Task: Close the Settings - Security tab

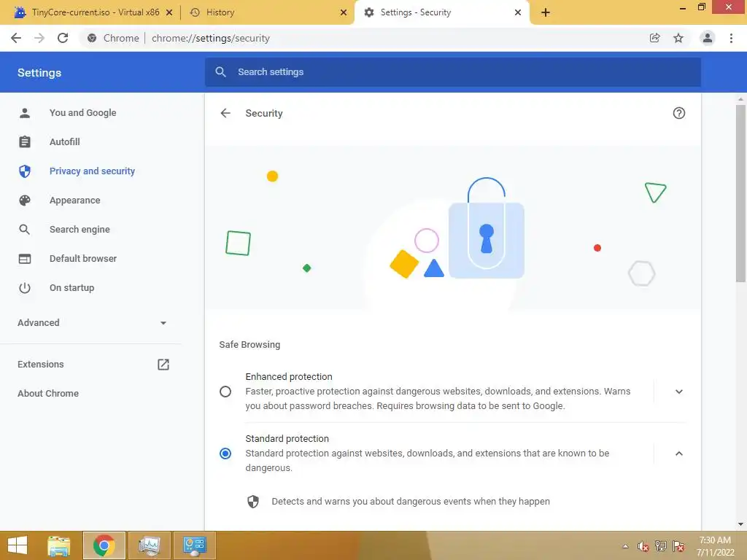Action: [x=518, y=12]
